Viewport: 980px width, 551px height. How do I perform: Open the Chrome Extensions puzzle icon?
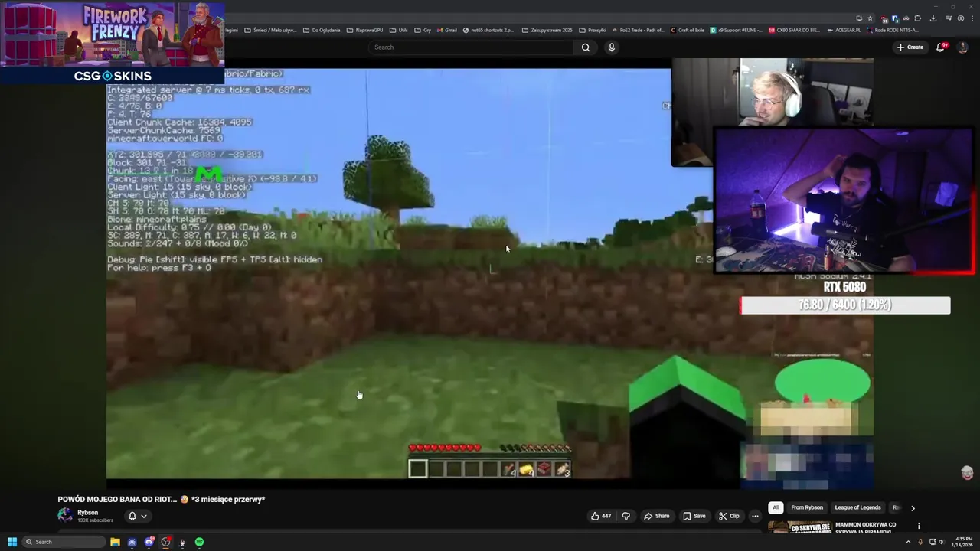(917, 18)
